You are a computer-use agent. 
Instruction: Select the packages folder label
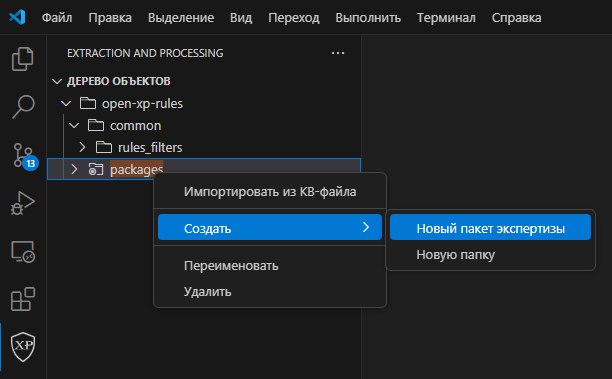point(137,169)
